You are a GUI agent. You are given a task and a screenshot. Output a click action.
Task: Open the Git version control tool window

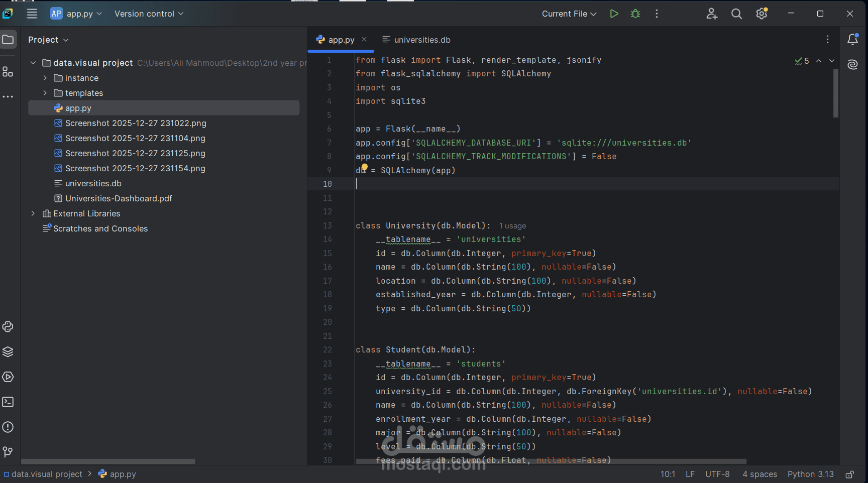(8, 452)
